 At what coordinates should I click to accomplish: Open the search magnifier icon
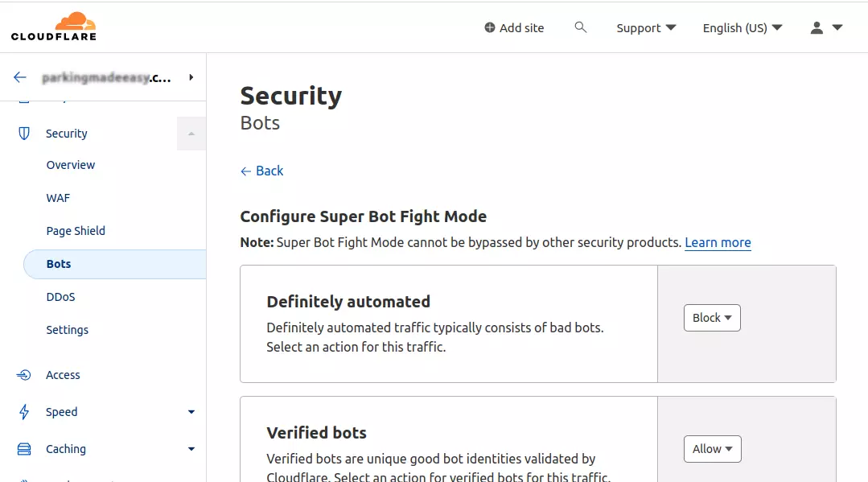coord(581,27)
